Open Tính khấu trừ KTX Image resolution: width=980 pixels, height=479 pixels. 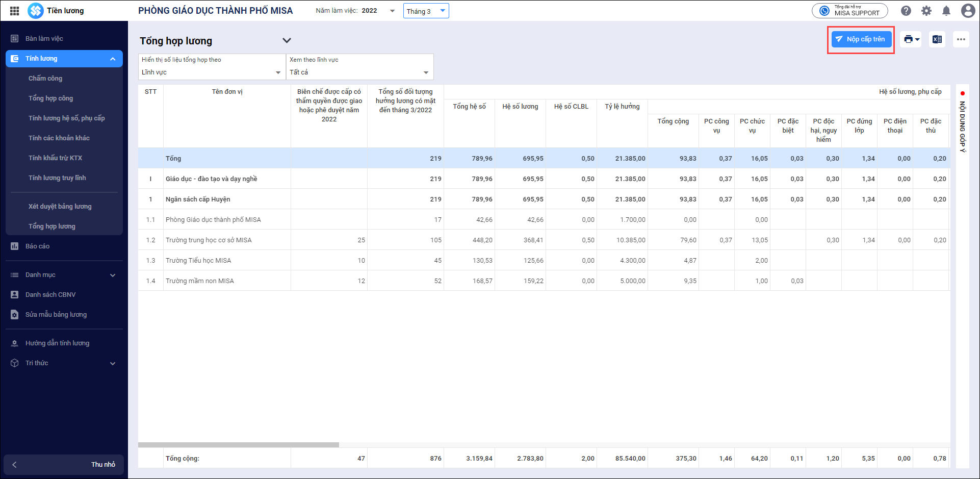tap(56, 158)
